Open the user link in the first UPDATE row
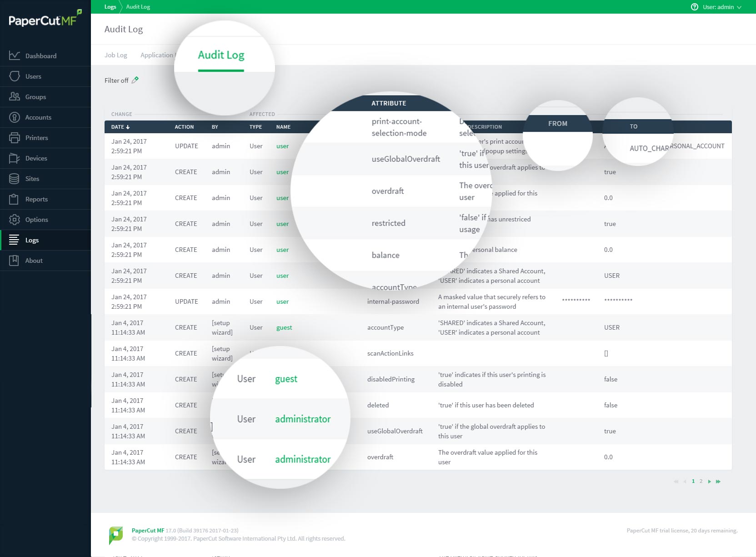 282,146
